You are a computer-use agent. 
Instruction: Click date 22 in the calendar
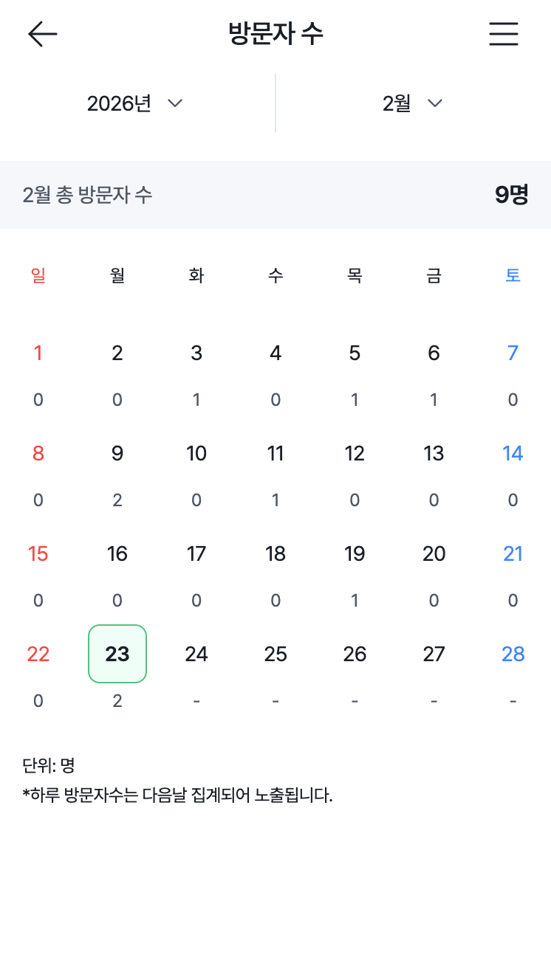click(x=38, y=654)
